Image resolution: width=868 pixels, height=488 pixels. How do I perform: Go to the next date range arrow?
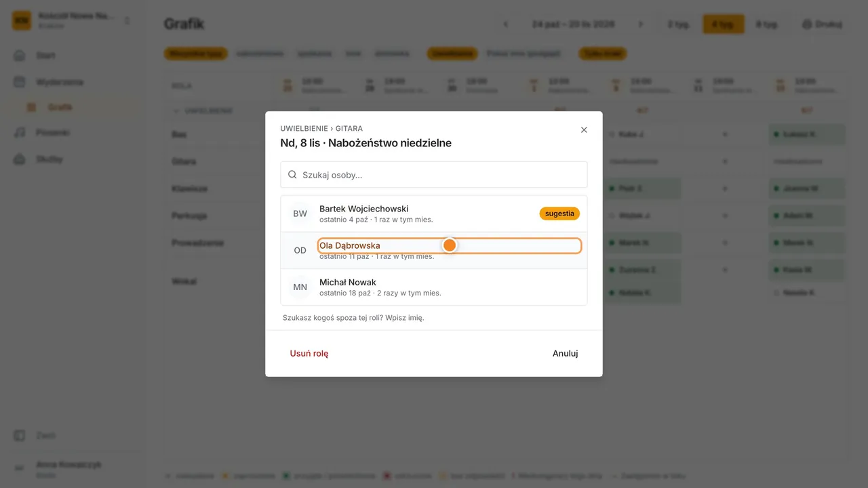point(641,24)
